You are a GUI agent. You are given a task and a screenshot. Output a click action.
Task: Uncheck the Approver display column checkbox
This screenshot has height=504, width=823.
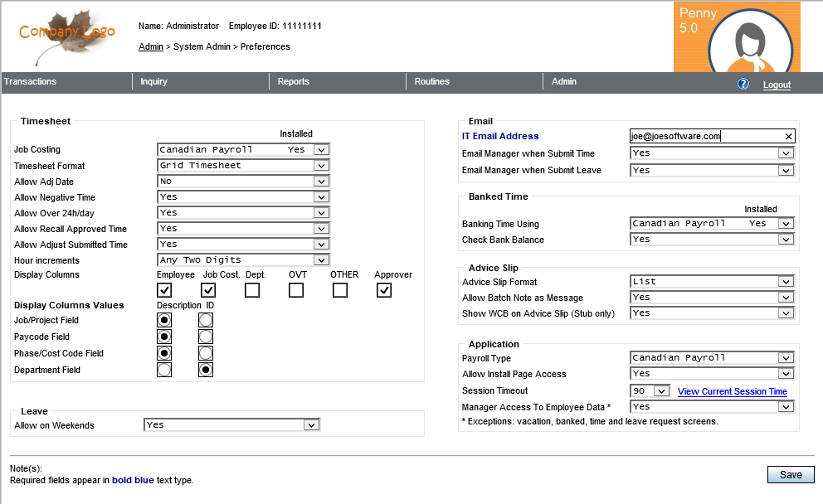coord(384,290)
